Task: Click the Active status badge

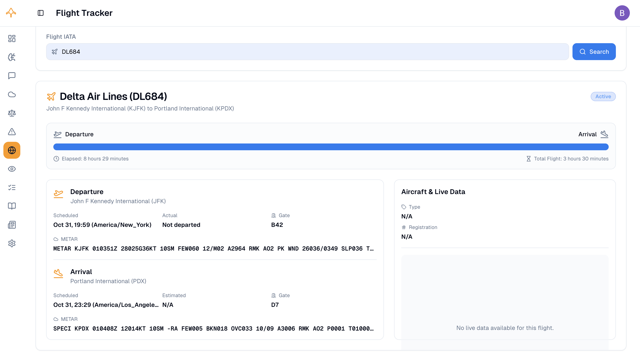Action: tap(603, 97)
